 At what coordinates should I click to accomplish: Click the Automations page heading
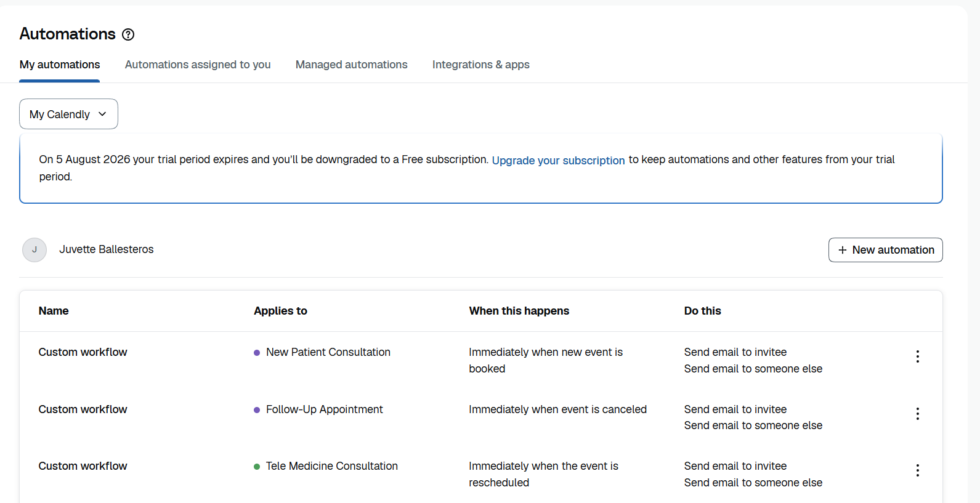point(68,34)
